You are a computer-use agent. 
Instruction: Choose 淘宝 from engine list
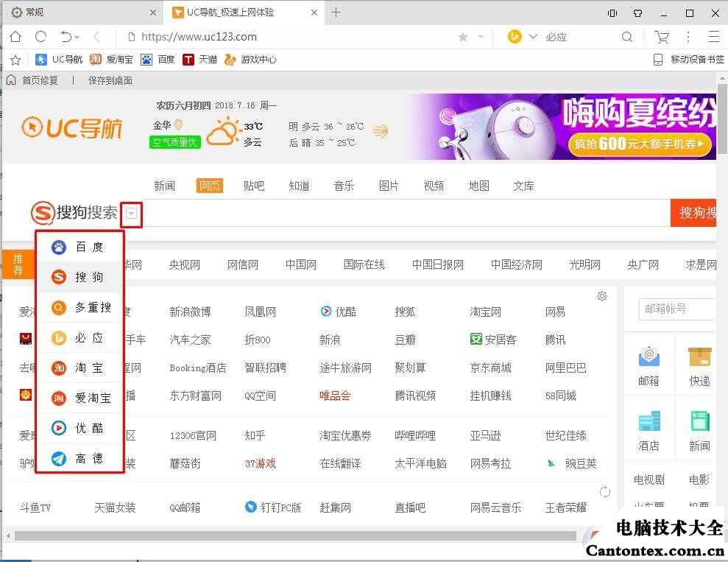79,368
